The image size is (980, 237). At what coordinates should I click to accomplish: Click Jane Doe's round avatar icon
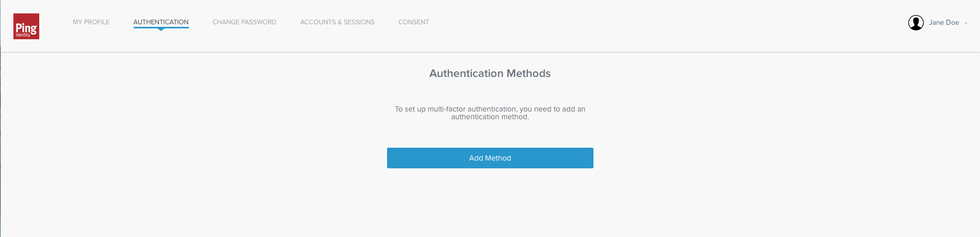tap(915, 23)
